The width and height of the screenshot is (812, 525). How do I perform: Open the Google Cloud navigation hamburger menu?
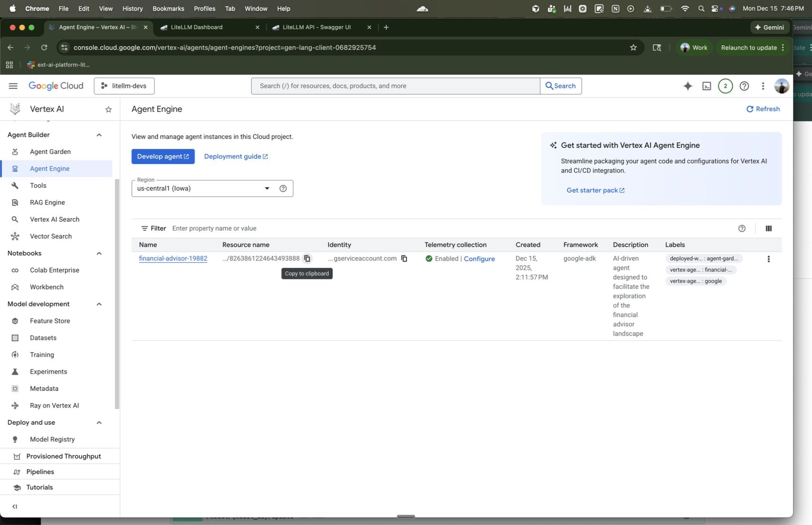click(x=13, y=86)
